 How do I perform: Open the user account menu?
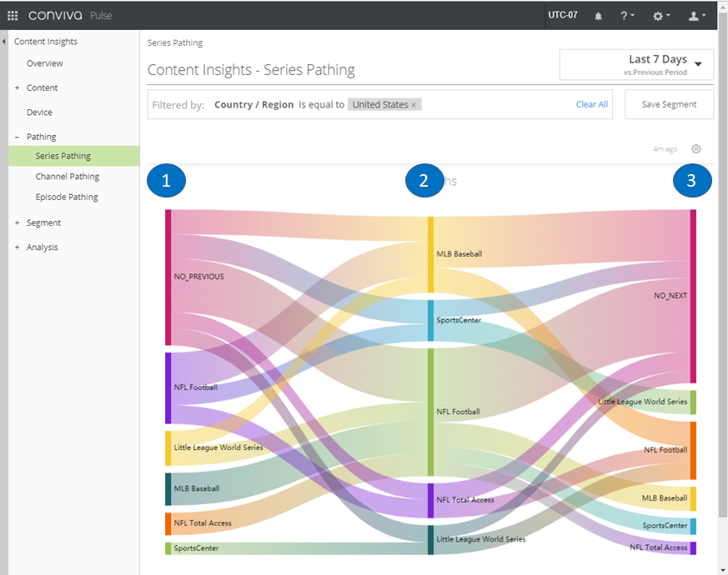click(x=697, y=16)
